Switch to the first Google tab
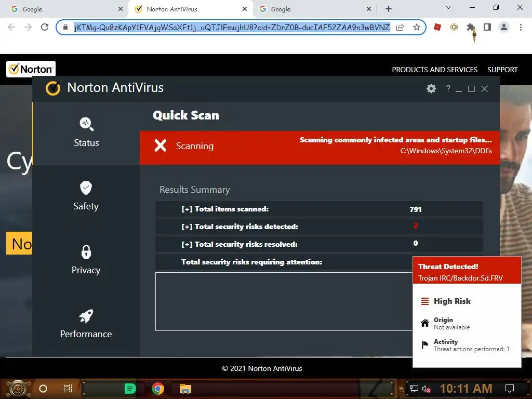Screen dimensions: 532x399 click(64, 9)
